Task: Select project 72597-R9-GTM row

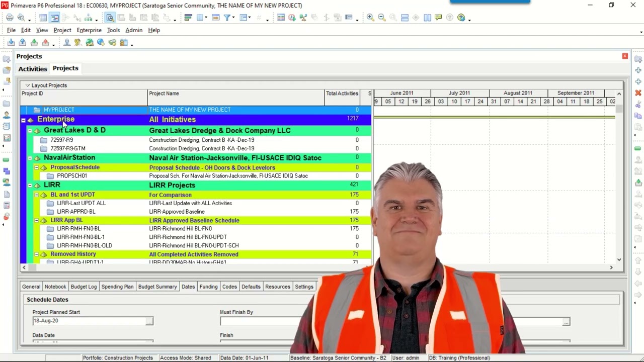Action: tap(196, 148)
